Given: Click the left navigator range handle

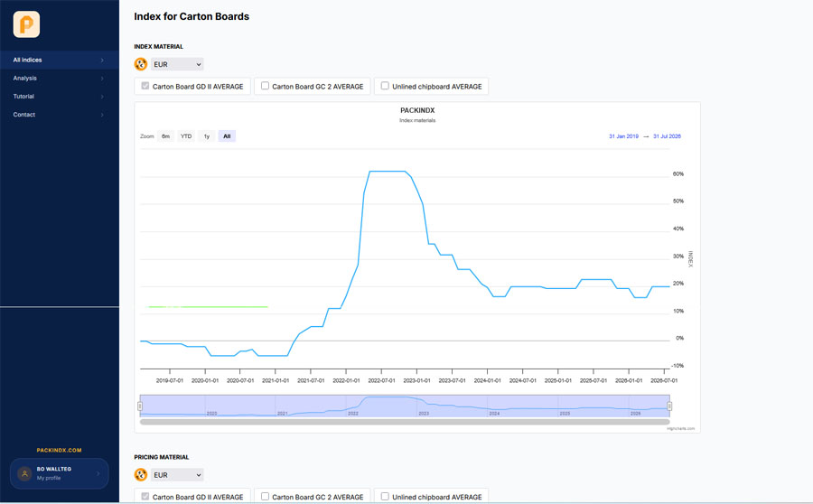Looking at the screenshot, I should click(x=140, y=406).
